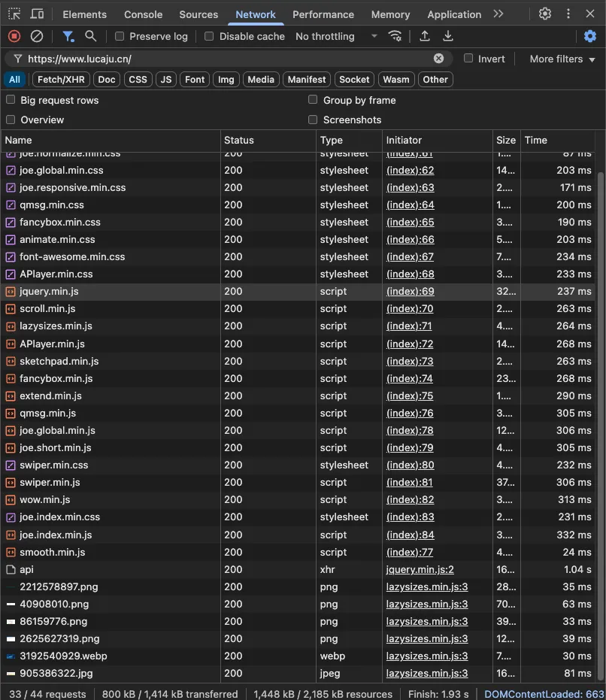Click the icon beside APlayer.min.css
This screenshot has width=606, height=700.
11,274
